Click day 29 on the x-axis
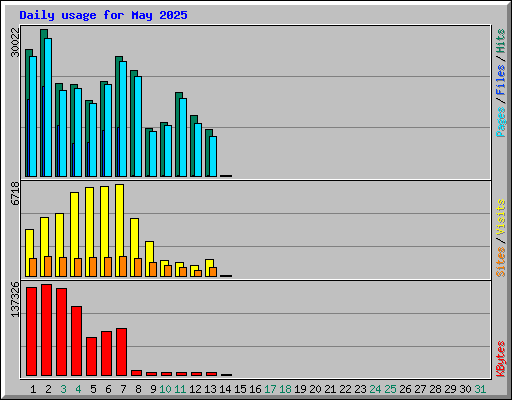Image resolution: width=512 pixels, height=400 pixels. (450, 389)
